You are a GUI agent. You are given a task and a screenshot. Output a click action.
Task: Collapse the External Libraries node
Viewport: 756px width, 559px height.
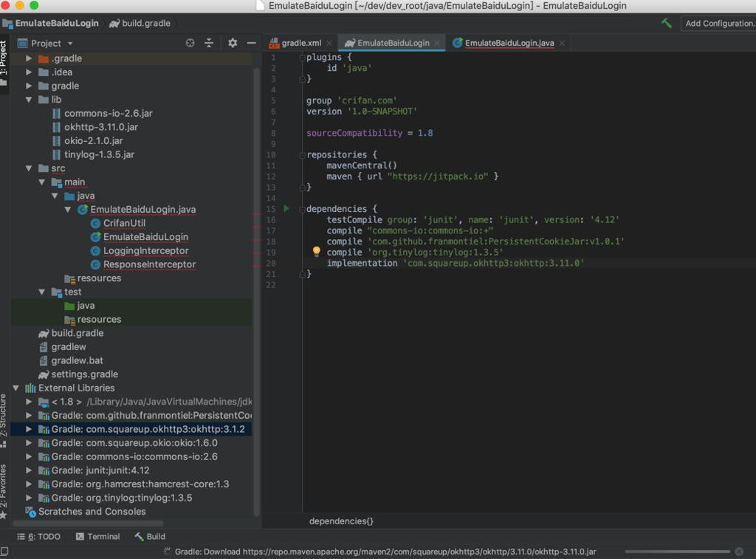[16, 388]
